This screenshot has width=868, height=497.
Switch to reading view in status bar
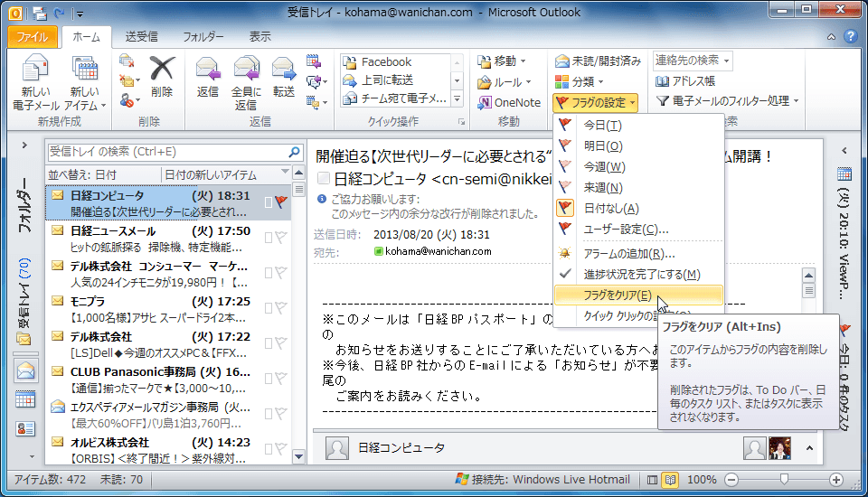[670, 480]
